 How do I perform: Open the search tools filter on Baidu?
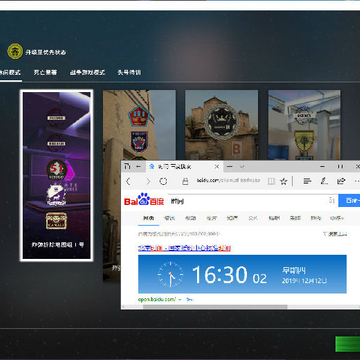[335, 234]
